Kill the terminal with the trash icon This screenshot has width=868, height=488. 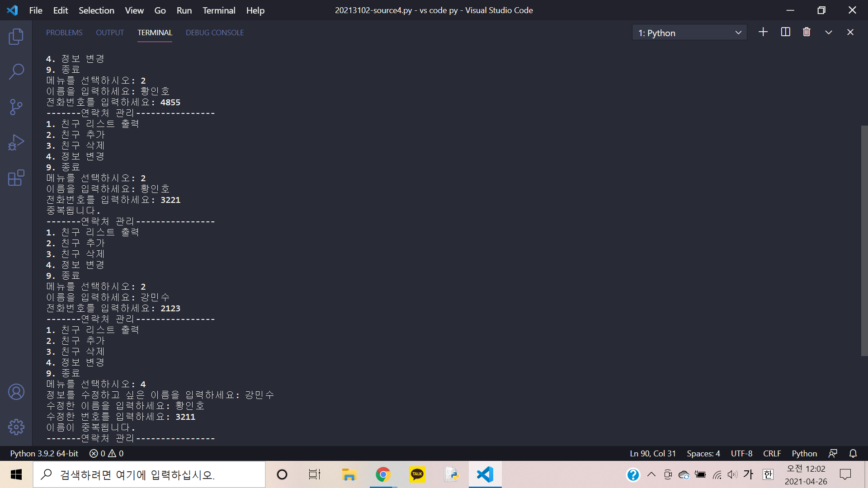[x=807, y=32]
